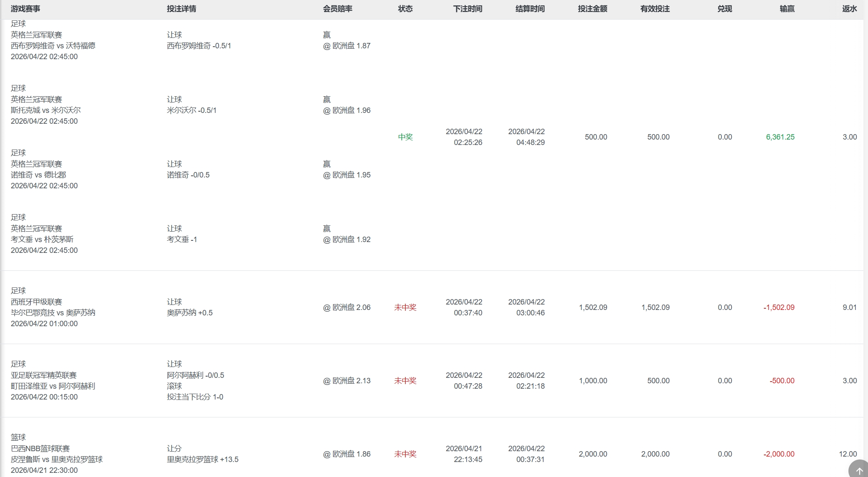
Task: Click the 投注金额 column header
Action: tap(592, 9)
